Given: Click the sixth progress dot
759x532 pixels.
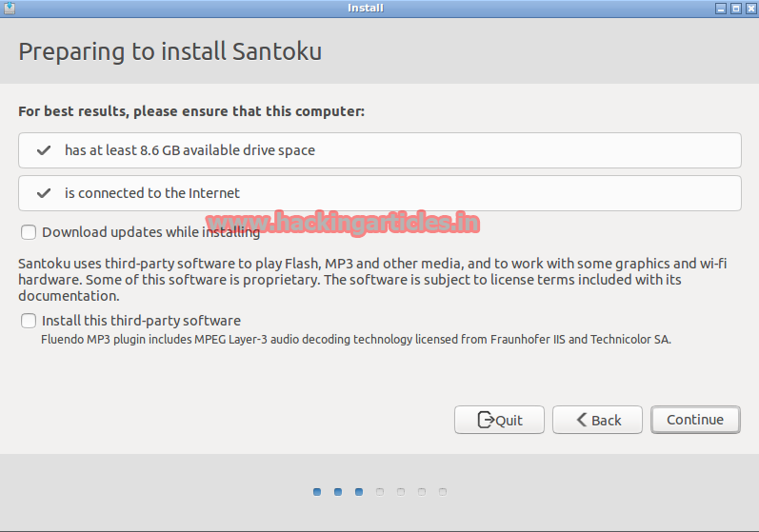Looking at the screenshot, I should 422,492.
